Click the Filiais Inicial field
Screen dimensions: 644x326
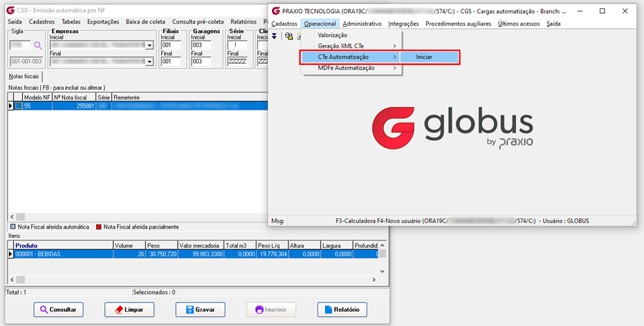(171, 46)
